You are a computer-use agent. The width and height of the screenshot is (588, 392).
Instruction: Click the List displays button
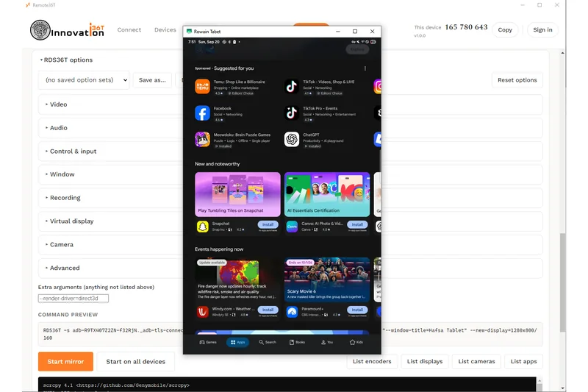pyautogui.click(x=425, y=361)
